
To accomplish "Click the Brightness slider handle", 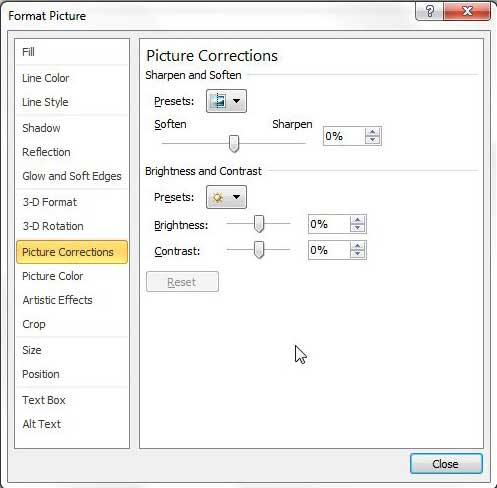I will click(259, 224).
